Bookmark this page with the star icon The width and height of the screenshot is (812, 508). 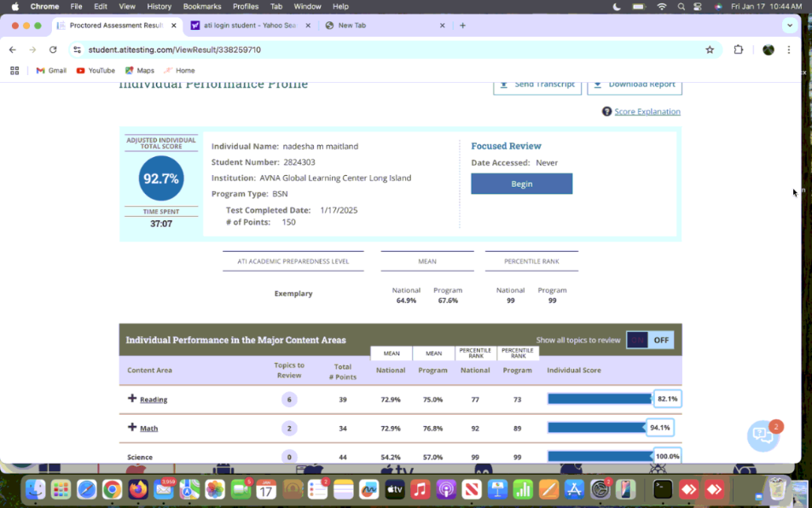pos(710,50)
